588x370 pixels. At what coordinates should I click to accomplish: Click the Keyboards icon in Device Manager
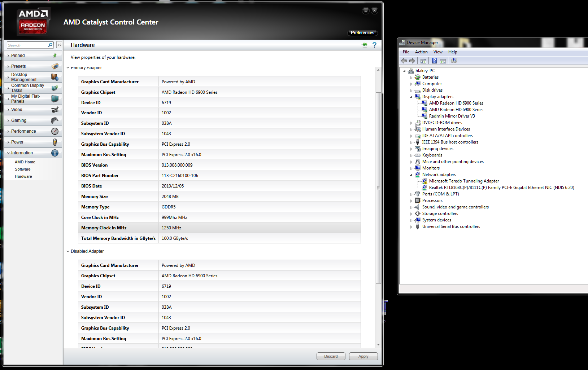418,155
